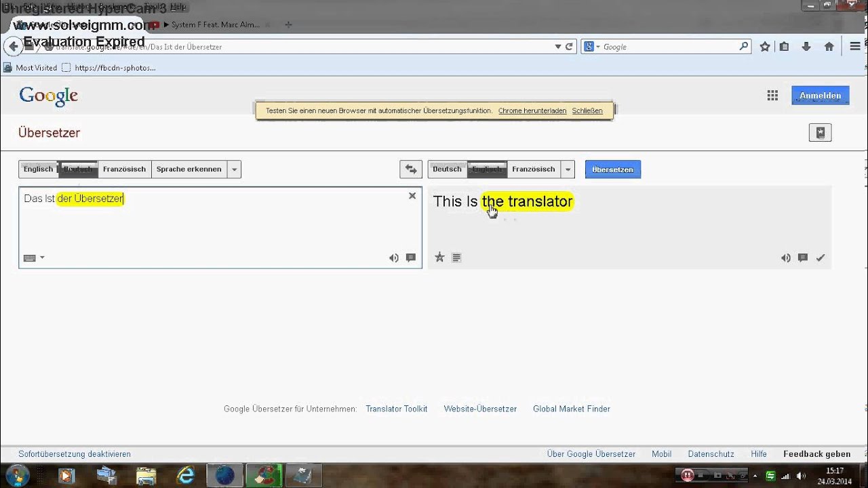Select Deutsch as source language
This screenshot has height=488, width=868.
coord(78,169)
